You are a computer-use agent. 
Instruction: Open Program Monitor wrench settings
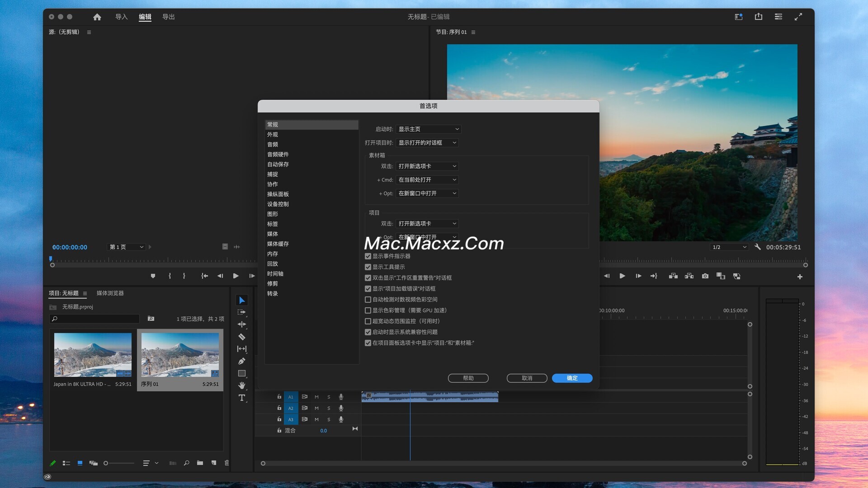758,247
